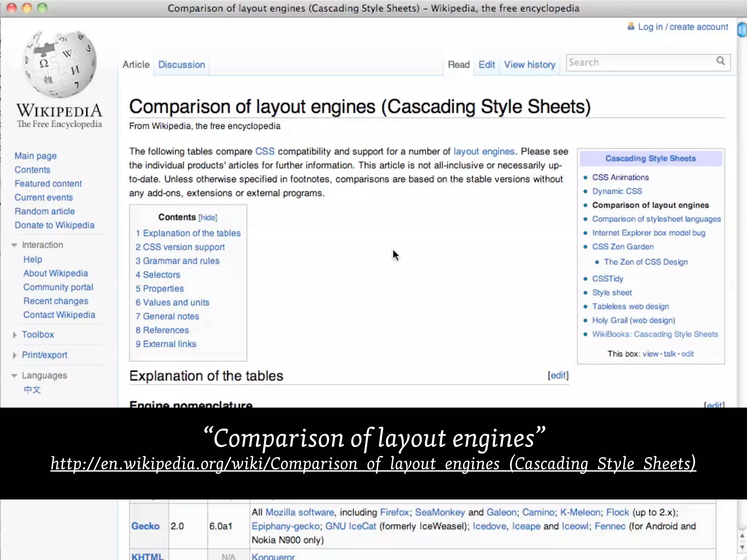Open About Wikipedia link
Viewport: 747px width, 560px height.
tap(55, 273)
